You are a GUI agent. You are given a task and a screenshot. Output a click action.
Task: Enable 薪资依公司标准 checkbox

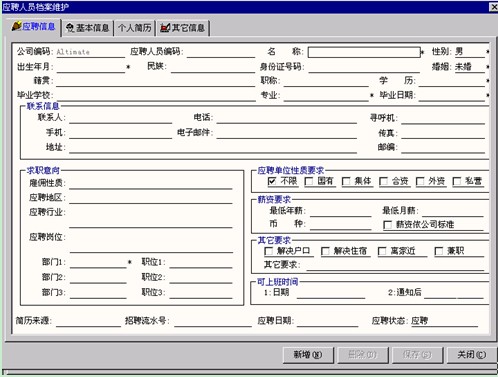[x=387, y=225]
